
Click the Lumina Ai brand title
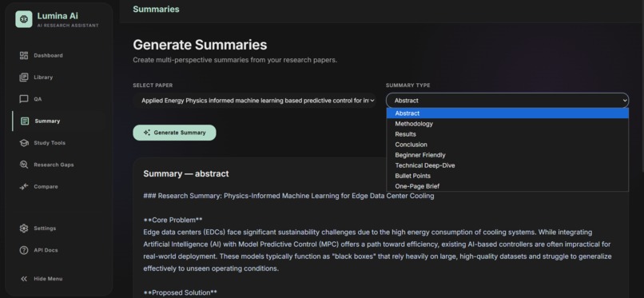(58, 16)
